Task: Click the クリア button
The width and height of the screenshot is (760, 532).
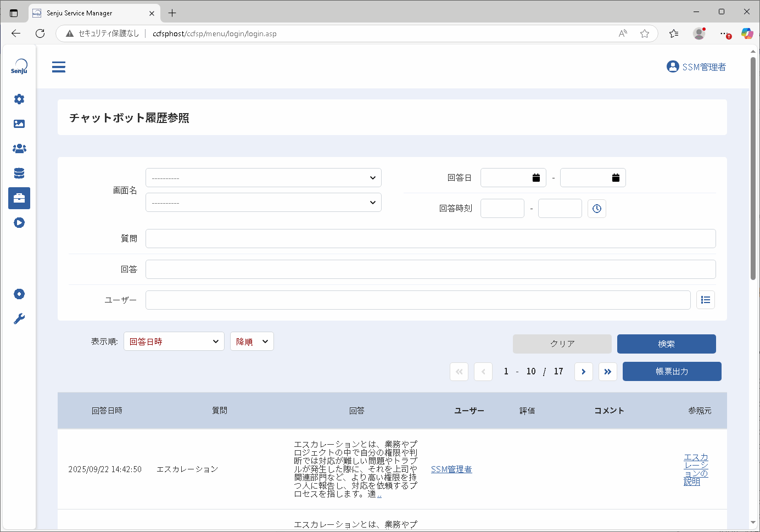Action: point(562,344)
